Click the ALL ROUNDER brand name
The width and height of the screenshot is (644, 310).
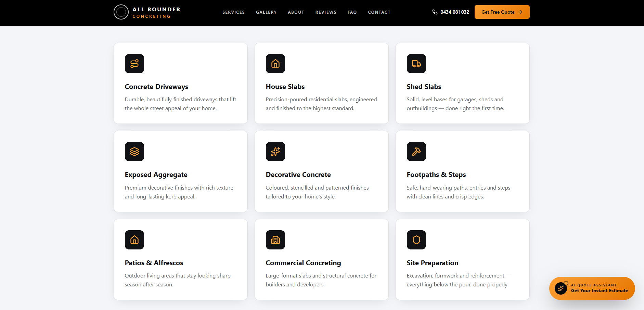(156, 9)
